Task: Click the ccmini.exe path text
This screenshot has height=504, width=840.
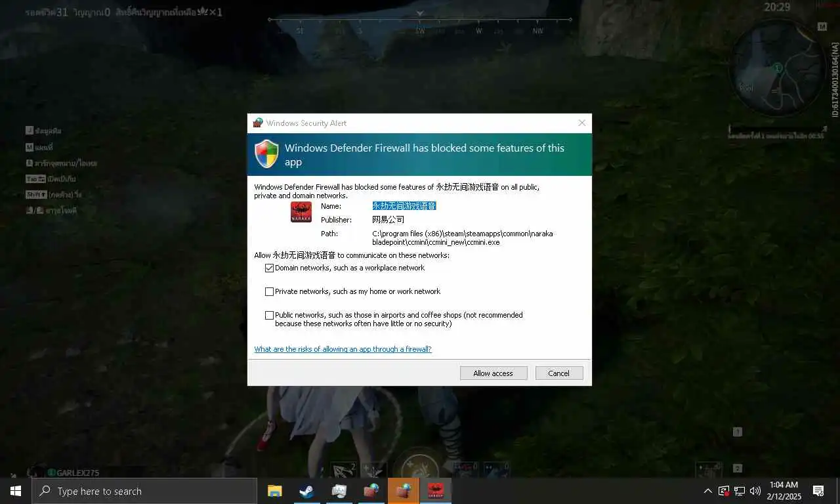Action: tap(463, 238)
